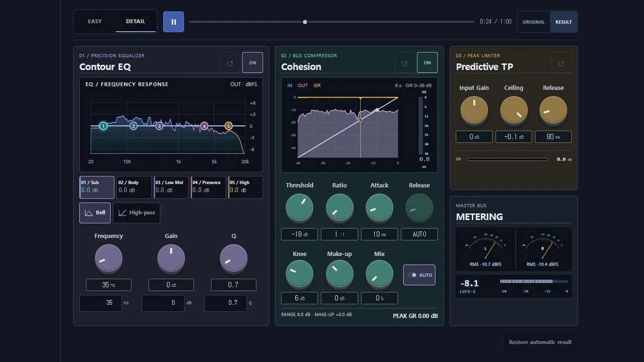Click the compressor 10 ms attack value box

click(379, 234)
